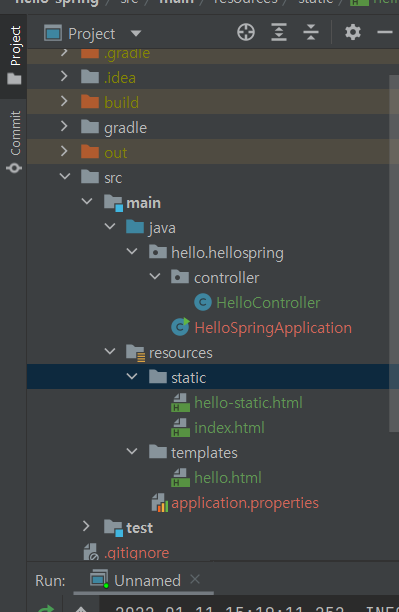This screenshot has width=399, height=612.
Task: Collapse the hello.hellospring package
Action: tap(132, 251)
